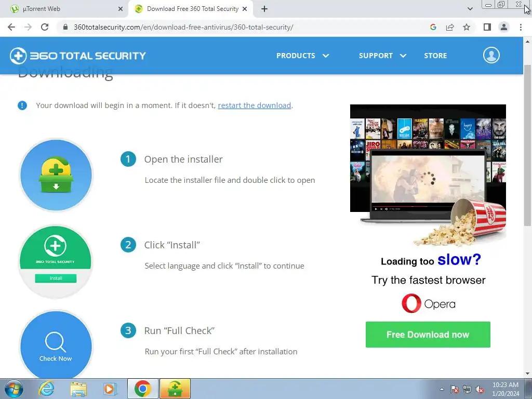
Task: Click the scrollbar up arrow
Action: [527, 42]
